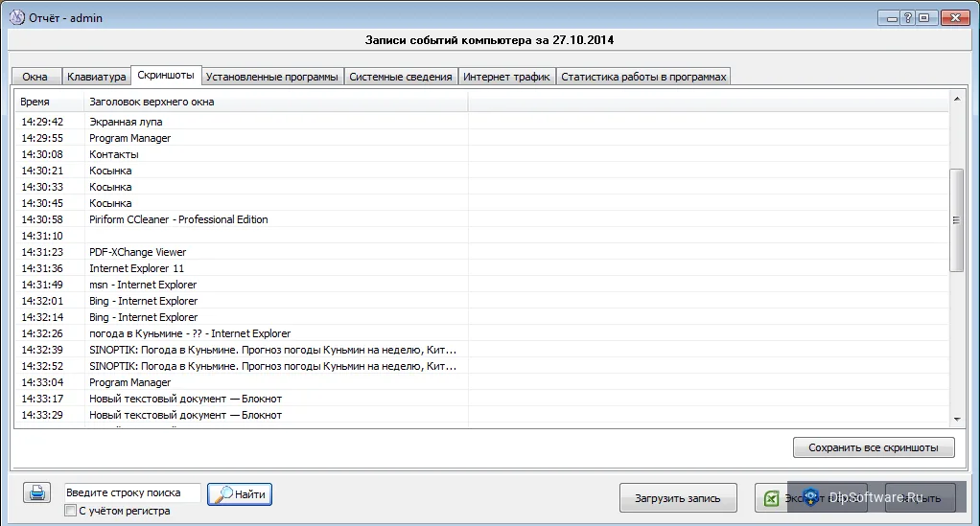Open Установленные программы tab

click(272, 77)
